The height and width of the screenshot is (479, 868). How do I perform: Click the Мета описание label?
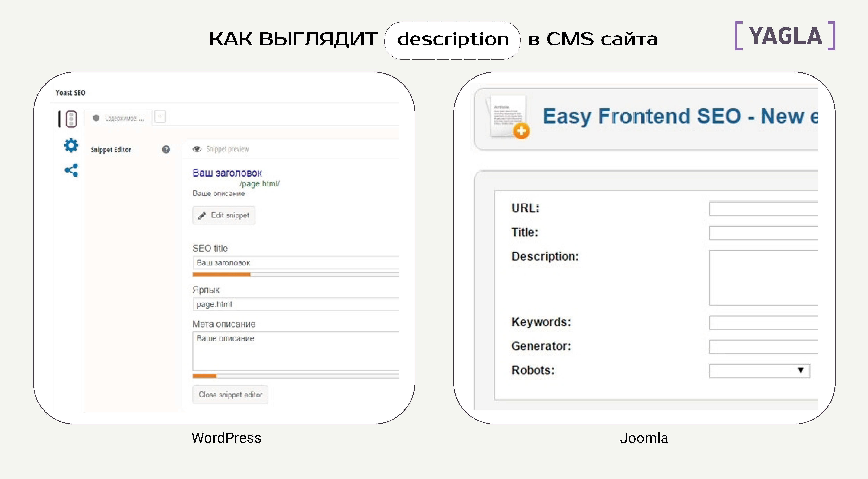pos(224,324)
